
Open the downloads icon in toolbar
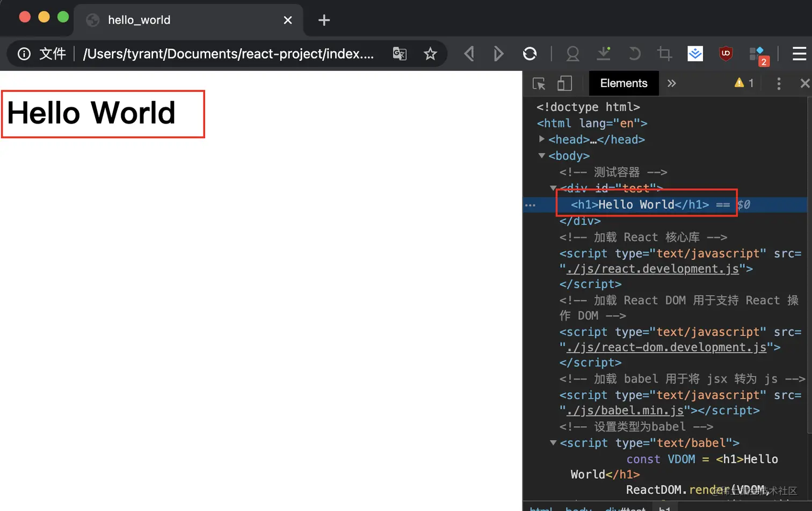click(x=604, y=53)
